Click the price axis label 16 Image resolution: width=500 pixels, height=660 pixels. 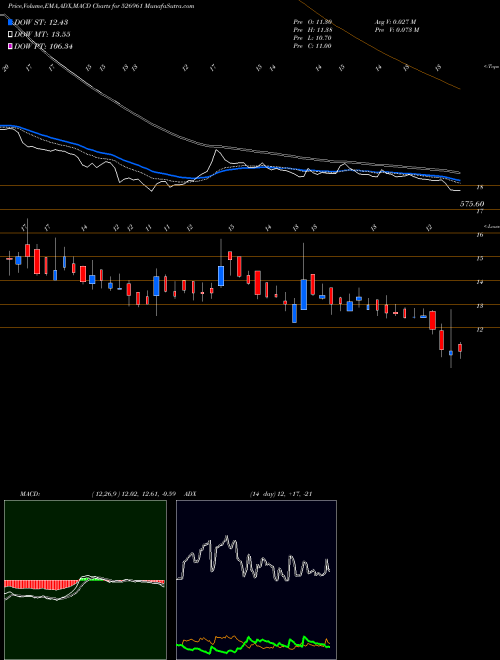[x=479, y=235]
